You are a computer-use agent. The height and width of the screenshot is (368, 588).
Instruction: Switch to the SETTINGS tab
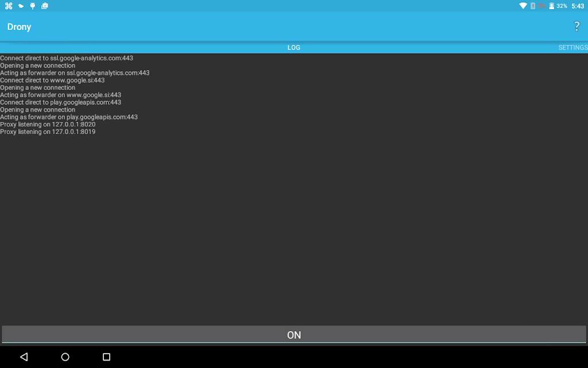pyautogui.click(x=572, y=47)
